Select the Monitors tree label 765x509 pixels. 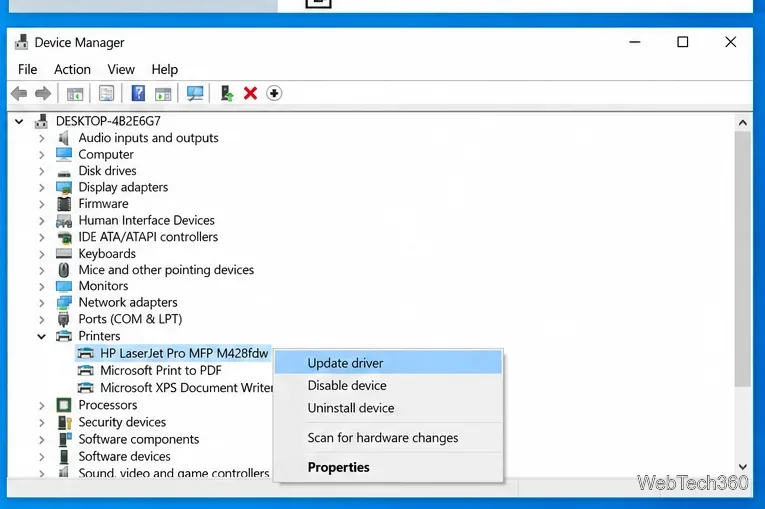pyautogui.click(x=103, y=286)
